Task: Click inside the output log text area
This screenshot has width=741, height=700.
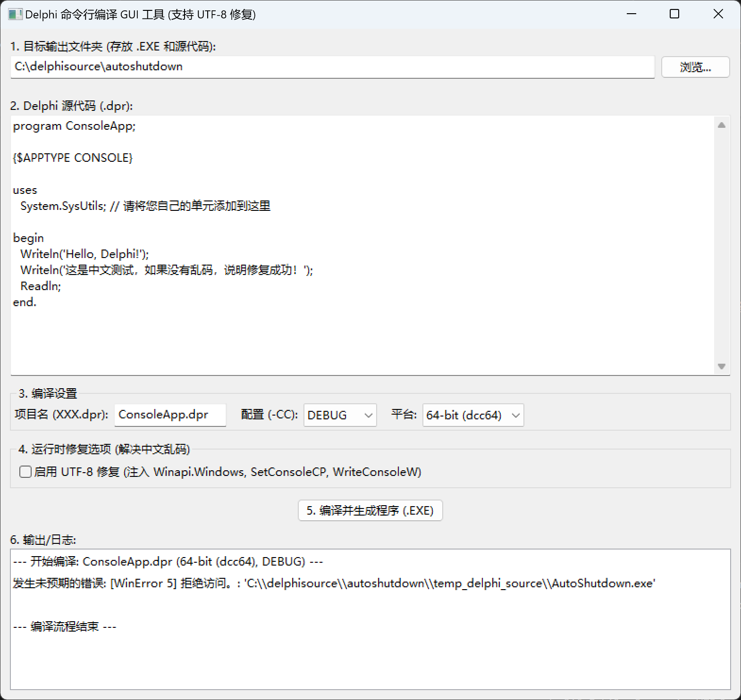Action: (370, 619)
